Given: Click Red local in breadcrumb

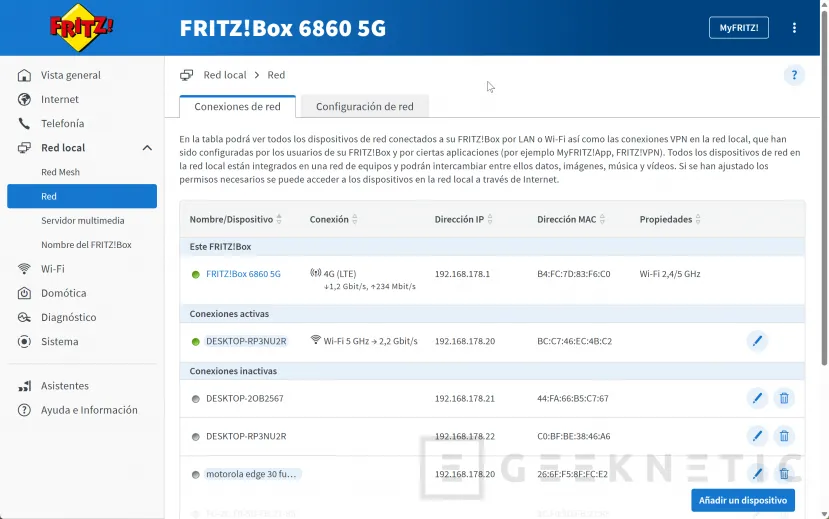Looking at the screenshot, I should [225, 75].
